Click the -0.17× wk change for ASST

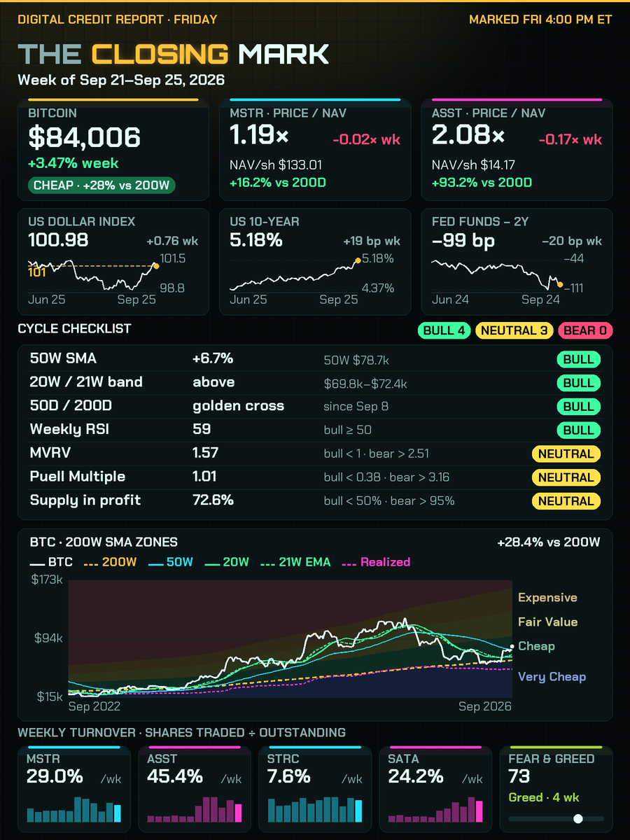click(x=569, y=139)
